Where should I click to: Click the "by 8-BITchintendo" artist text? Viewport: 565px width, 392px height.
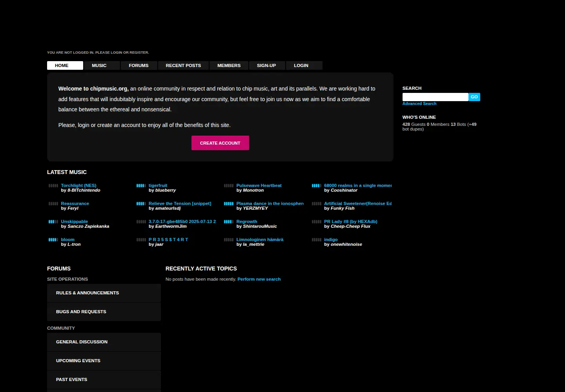click(80, 191)
